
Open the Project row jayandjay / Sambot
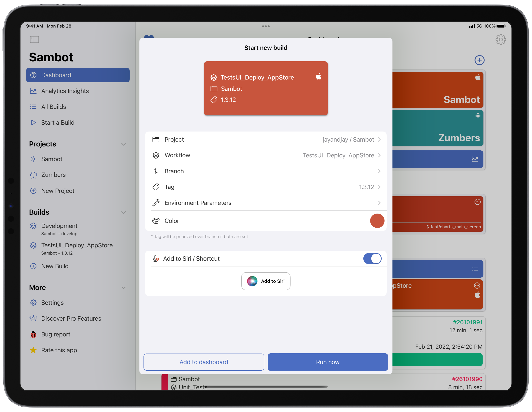click(x=266, y=139)
